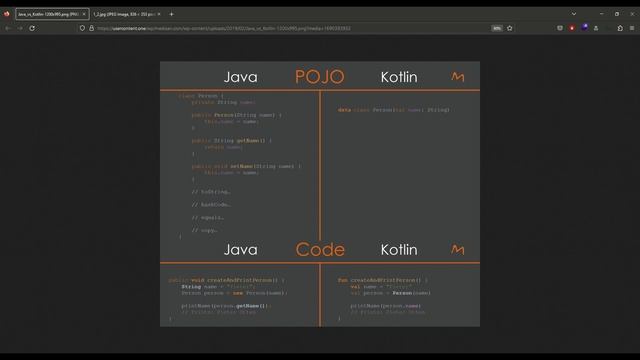The width and height of the screenshot is (640, 360).
Task: Restore down the browser window
Action: pyautogui.click(x=617, y=14)
